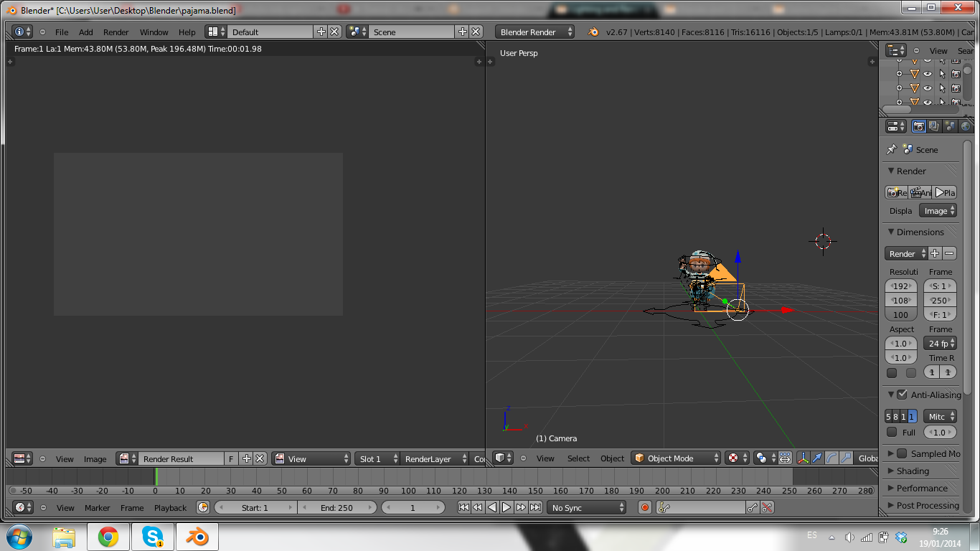The height and width of the screenshot is (551, 980).
Task: Click the play forward button in timeline
Action: (507, 507)
